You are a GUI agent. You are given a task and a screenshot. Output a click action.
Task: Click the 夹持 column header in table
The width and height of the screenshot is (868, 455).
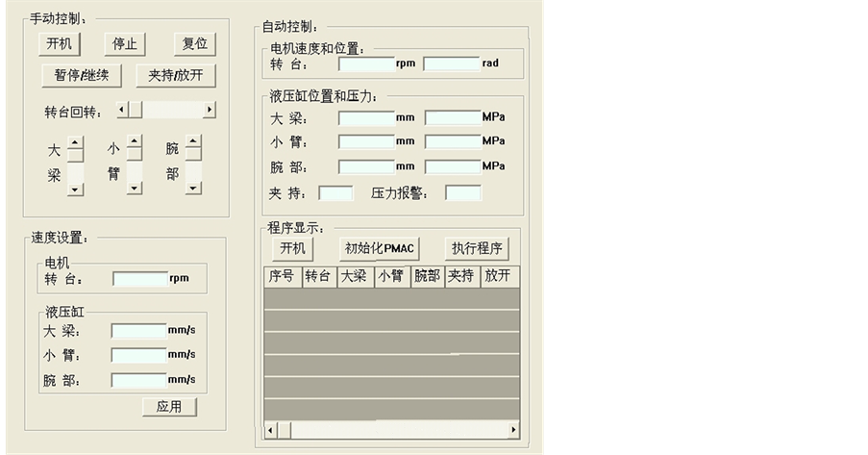point(461,276)
